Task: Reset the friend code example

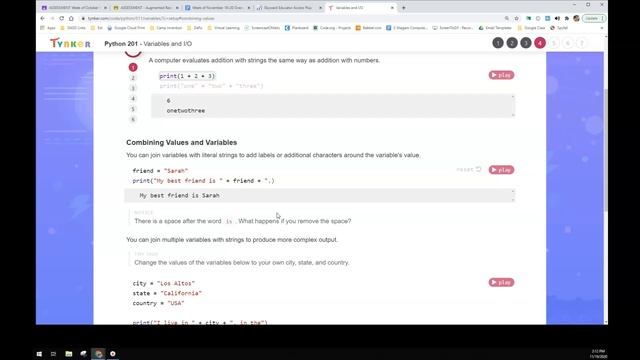Action: (x=469, y=169)
